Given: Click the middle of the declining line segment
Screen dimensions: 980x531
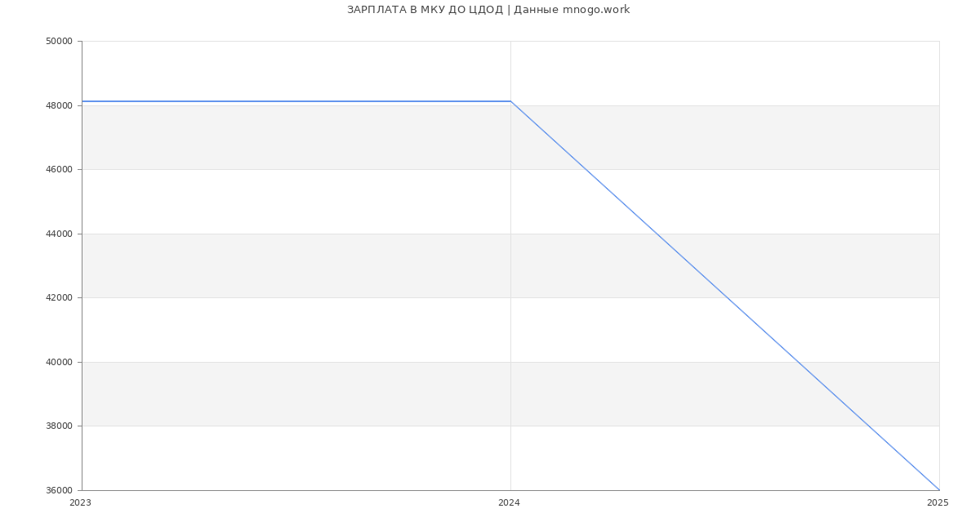Looking at the screenshot, I should [725, 296].
